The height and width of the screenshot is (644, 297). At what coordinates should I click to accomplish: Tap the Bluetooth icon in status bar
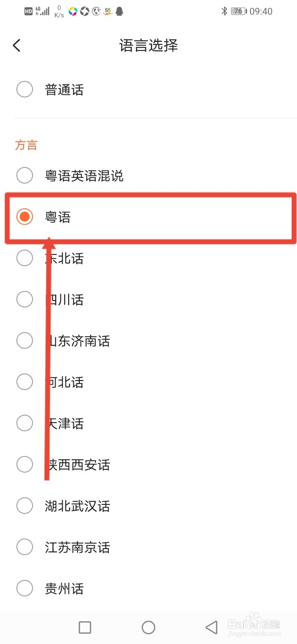(x=224, y=11)
